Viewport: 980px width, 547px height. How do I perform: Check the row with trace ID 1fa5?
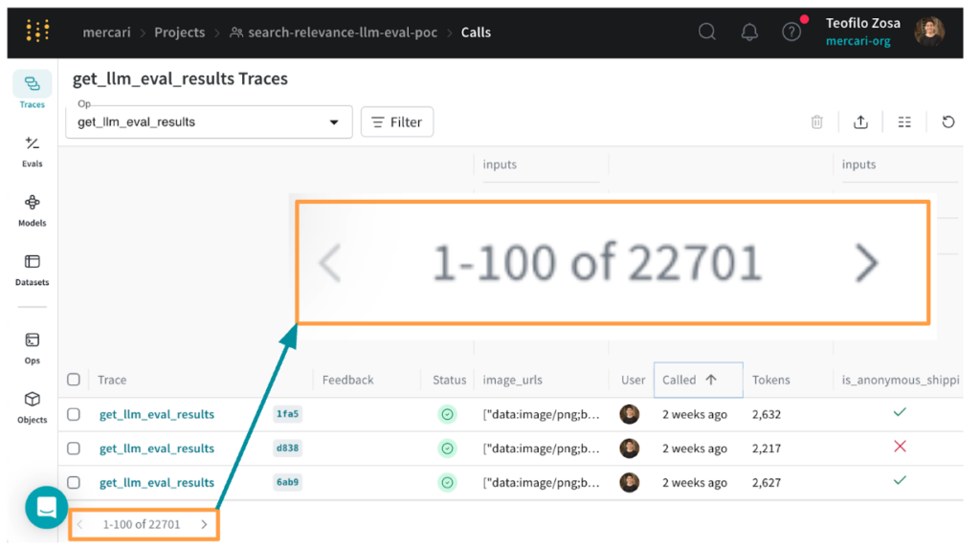[x=74, y=414]
